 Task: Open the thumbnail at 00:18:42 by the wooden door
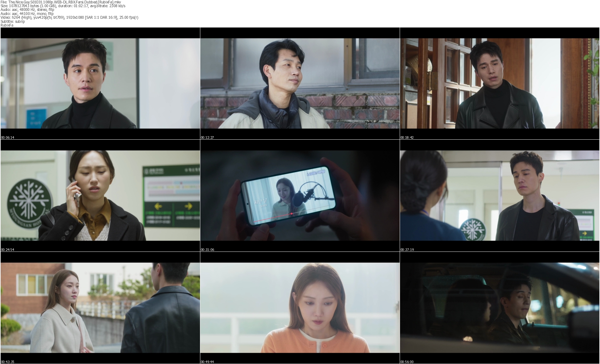click(x=500, y=83)
